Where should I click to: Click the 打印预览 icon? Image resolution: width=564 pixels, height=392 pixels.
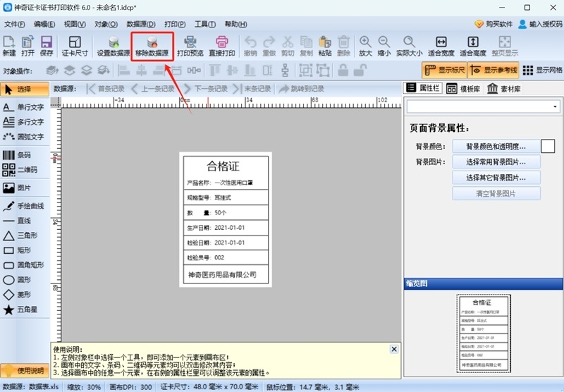(190, 44)
